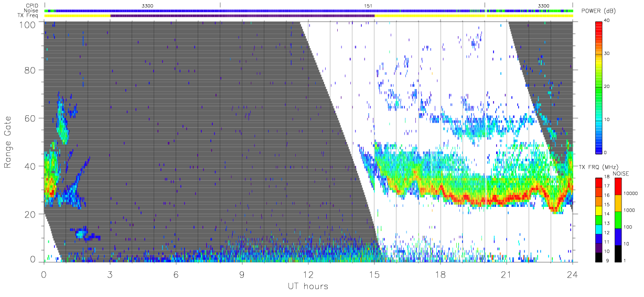
Task: Click range gate tick label 40
Action: 29,166
